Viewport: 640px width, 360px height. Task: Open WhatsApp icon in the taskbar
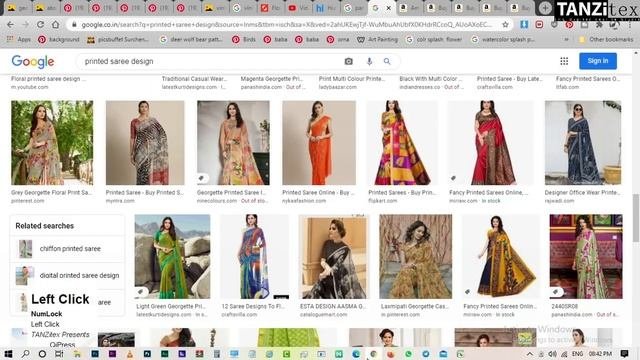409,354
